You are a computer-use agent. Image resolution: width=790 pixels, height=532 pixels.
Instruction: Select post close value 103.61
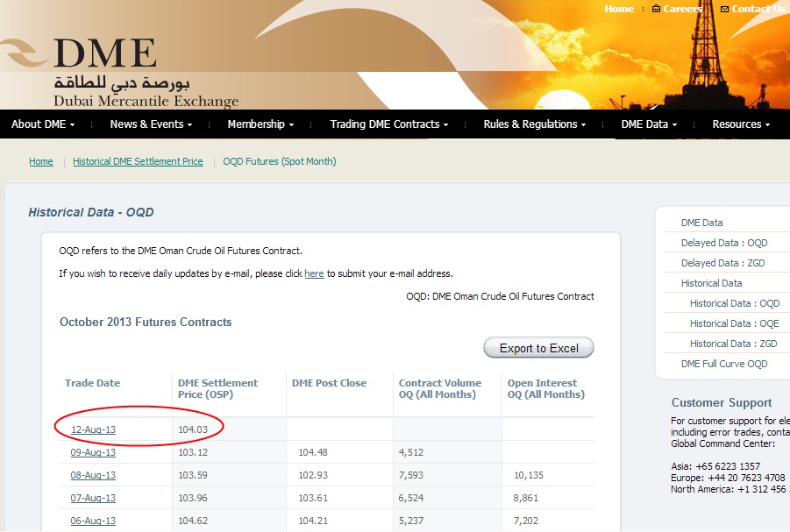tap(313, 498)
